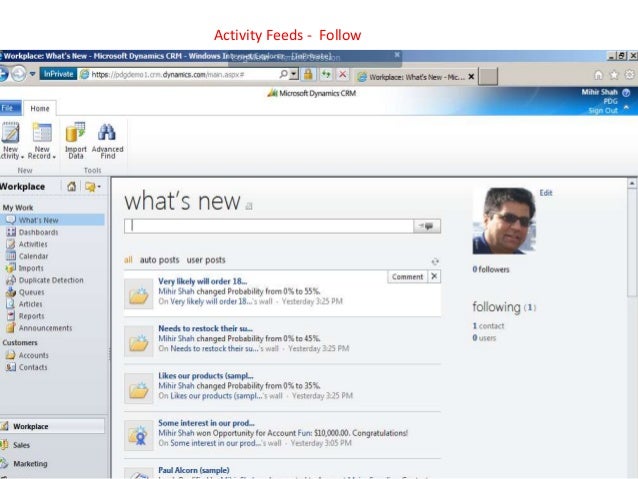Click the browser stop X icon
Screen dimensions: 638x479
click(343, 74)
